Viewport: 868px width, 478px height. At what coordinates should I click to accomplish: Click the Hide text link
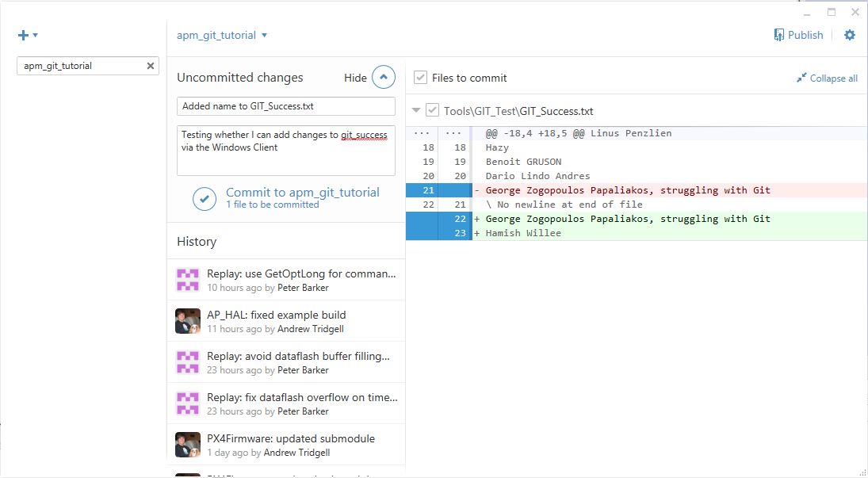click(x=355, y=78)
